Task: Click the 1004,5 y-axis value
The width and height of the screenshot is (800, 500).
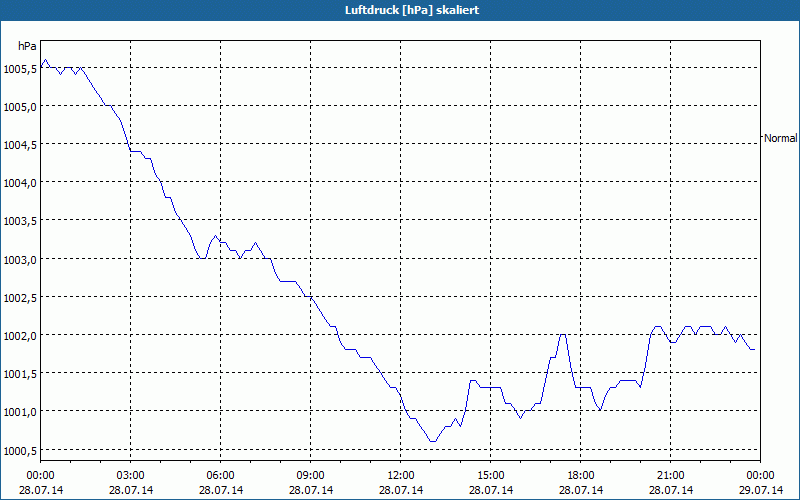Action: coord(20,145)
